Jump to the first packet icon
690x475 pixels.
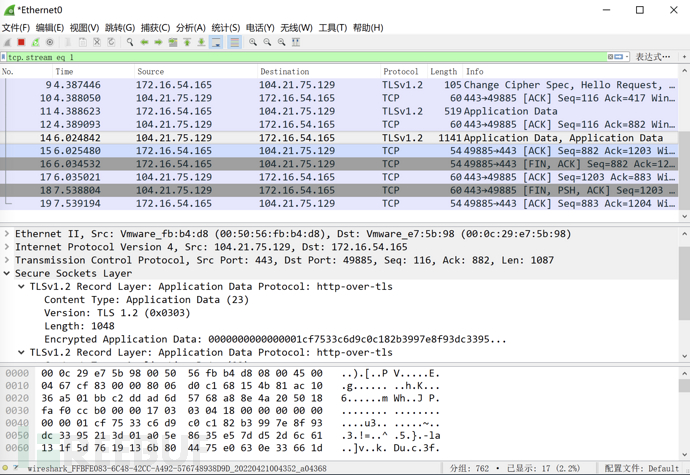click(187, 42)
